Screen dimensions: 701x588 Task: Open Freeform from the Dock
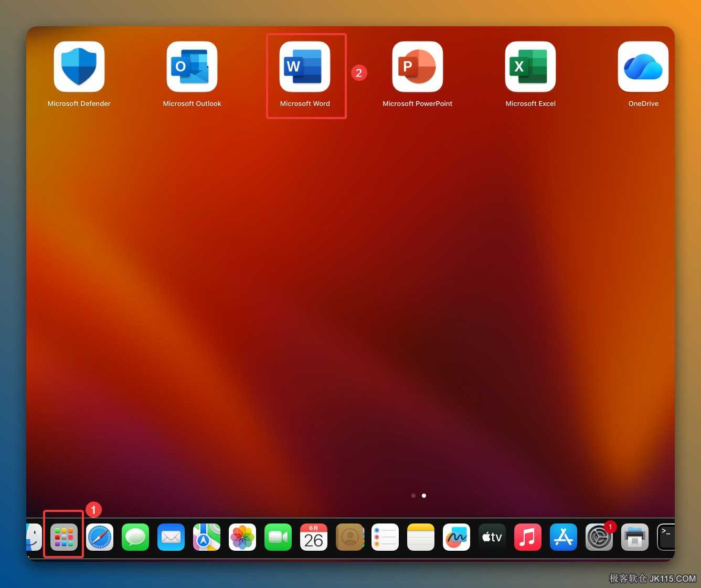click(x=456, y=537)
